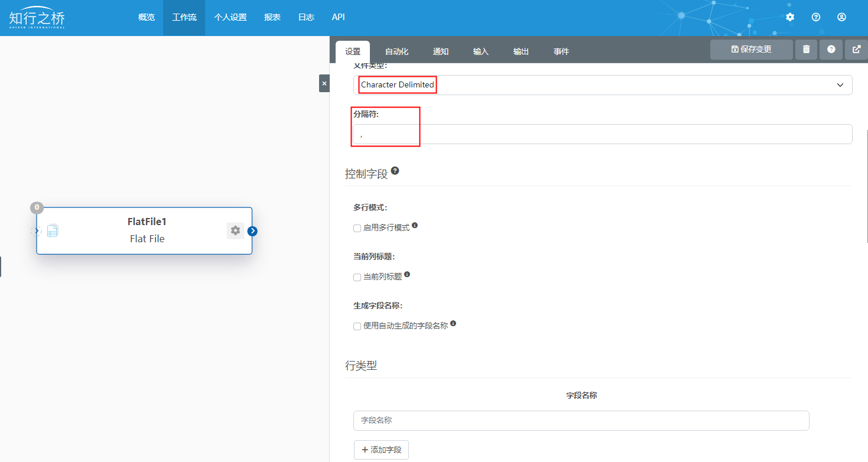Click the FlatFile1 flat file document icon
The width and height of the screenshot is (868, 462).
[53, 231]
